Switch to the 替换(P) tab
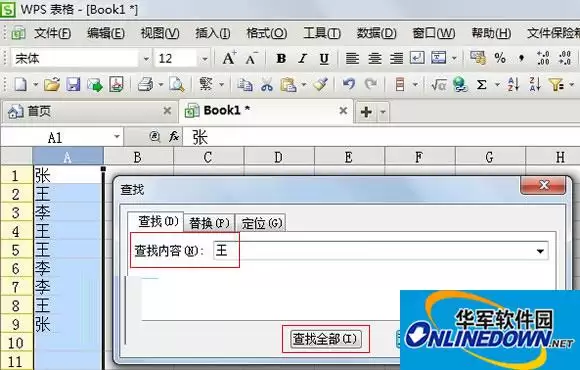580x370 pixels. 209,223
